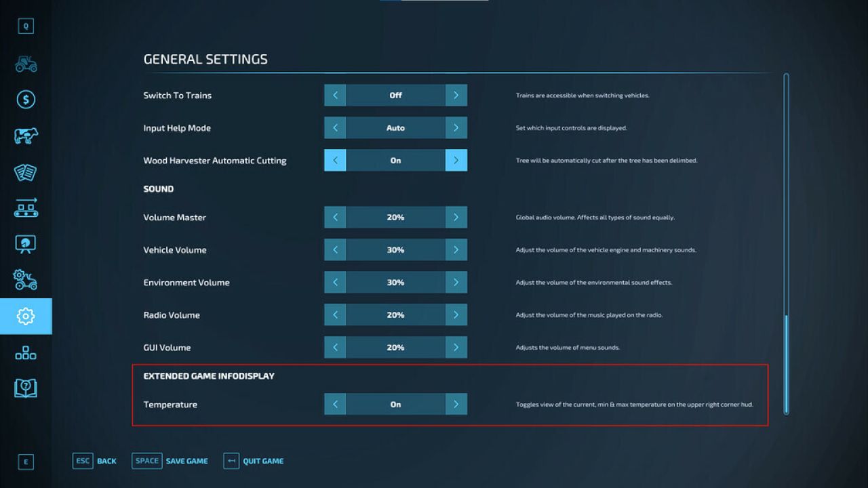Open the multiplayer network menu

pyautogui.click(x=26, y=352)
